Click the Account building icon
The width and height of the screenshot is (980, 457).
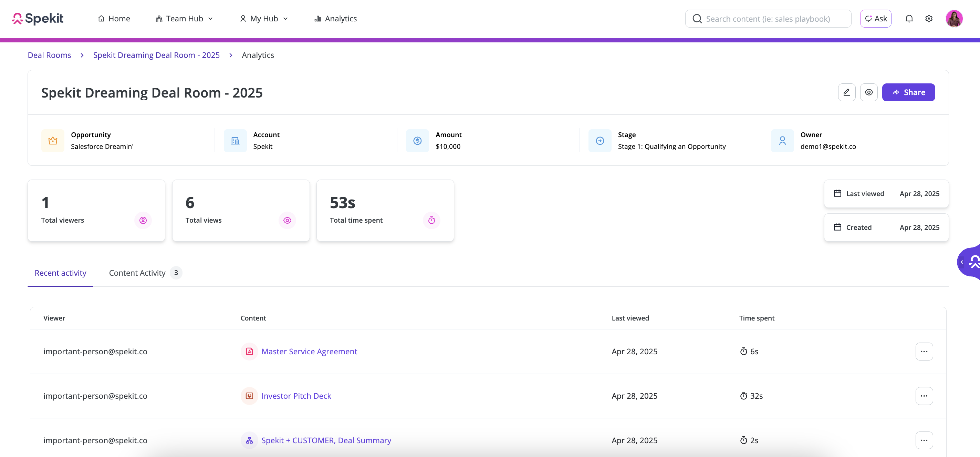tap(235, 141)
